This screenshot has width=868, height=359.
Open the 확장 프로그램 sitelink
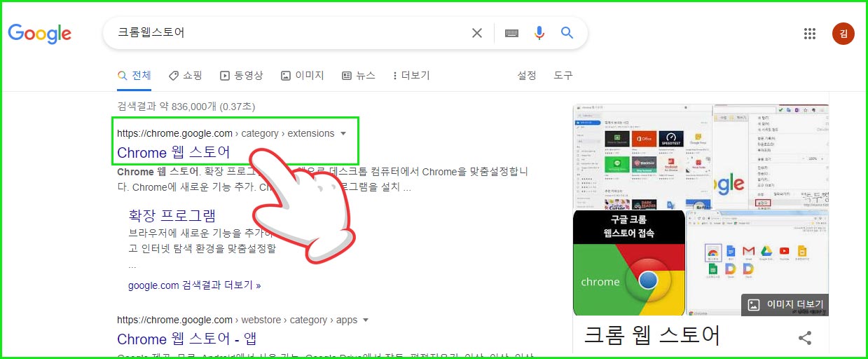[x=172, y=215]
